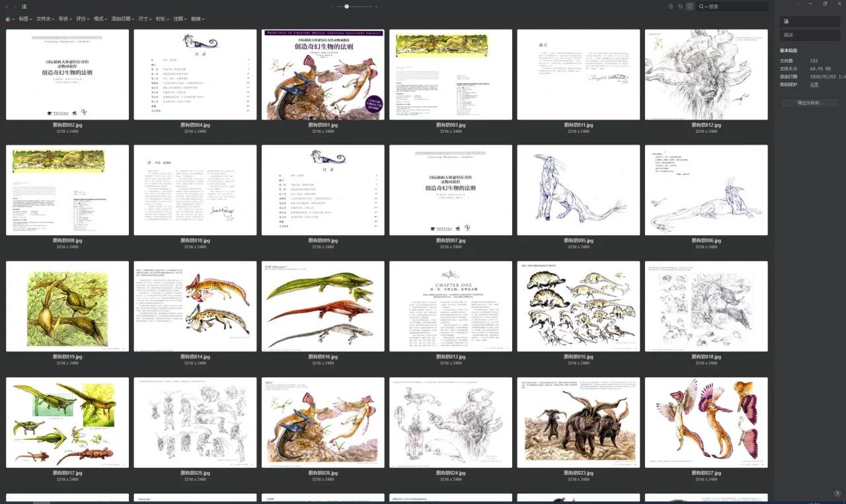Viewport: 846px width, 504px height.
Task: Click the 基本信息 section heading
Action: pyautogui.click(x=788, y=51)
